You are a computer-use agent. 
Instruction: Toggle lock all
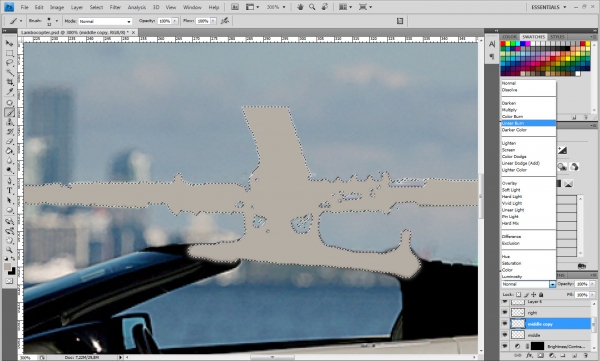[541, 294]
